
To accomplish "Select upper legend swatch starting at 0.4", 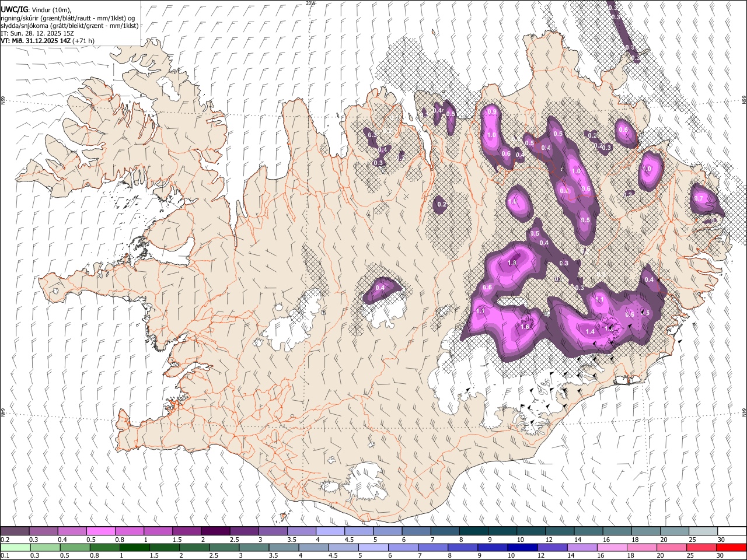I will coord(72,531).
